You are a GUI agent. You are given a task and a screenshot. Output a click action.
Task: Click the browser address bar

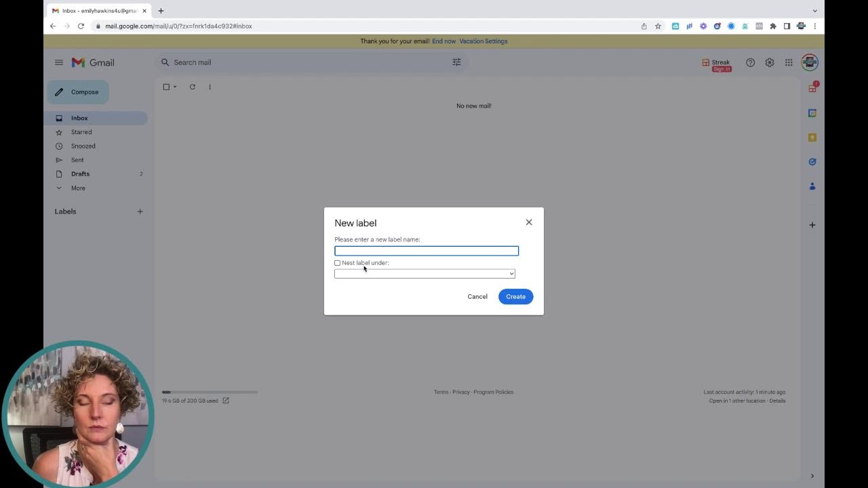pyautogui.click(x=366, y=26)
